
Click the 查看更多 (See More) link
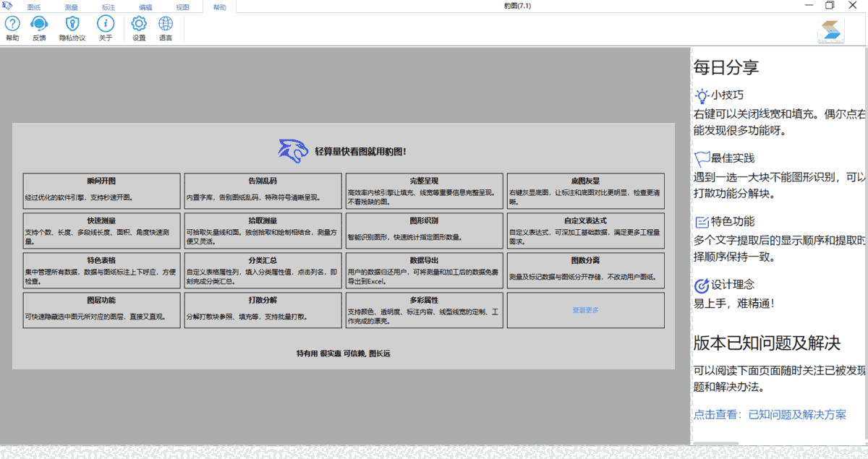(x=584, y=310)
